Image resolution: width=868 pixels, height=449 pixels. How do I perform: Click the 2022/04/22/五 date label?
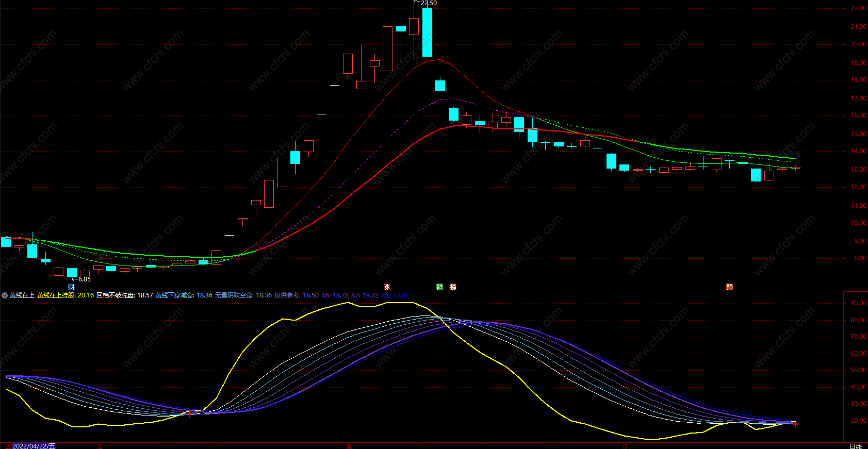coord(34,446)
